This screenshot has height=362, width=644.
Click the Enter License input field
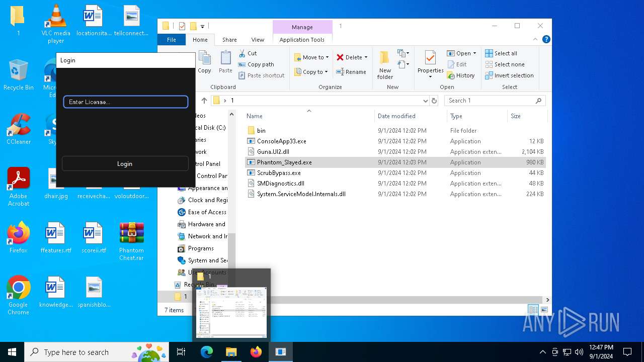click(x=126, y=102)
